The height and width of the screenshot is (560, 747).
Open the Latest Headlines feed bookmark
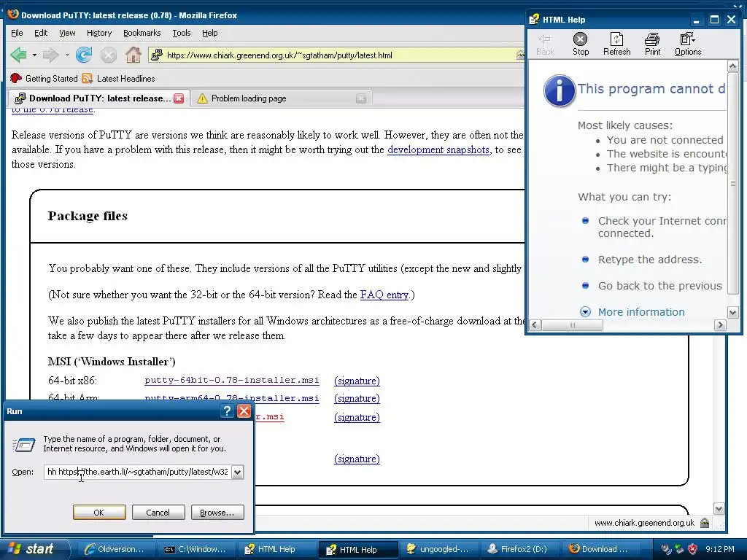pos(118,79)
